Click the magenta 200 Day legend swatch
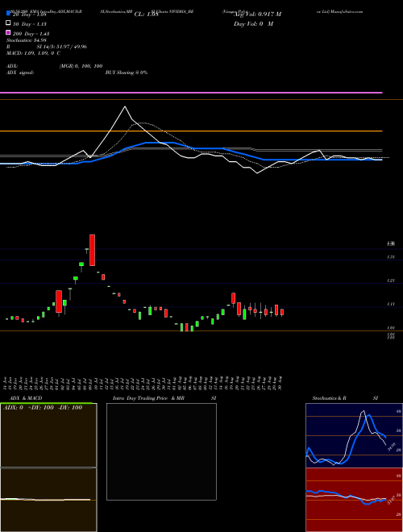Screen dimensions: 403x532 8,32
